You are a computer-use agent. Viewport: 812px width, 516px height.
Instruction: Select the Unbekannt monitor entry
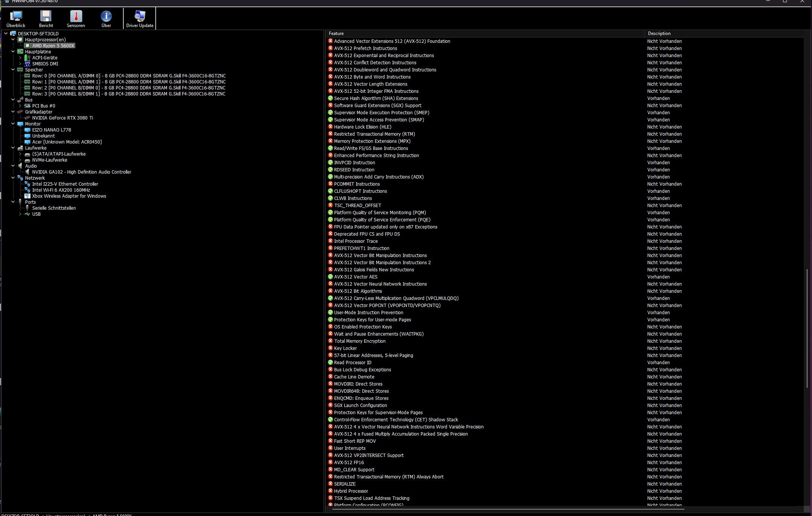pos(44,136)
